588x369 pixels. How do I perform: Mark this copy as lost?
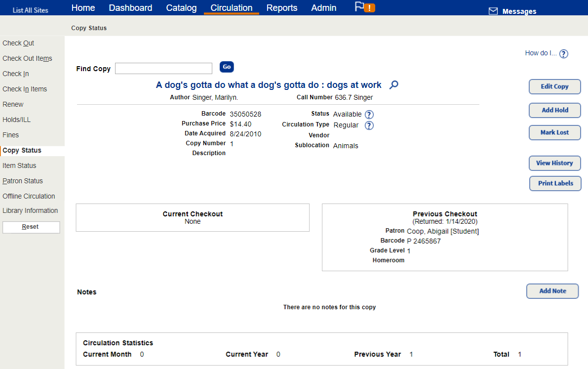pyautogui.click(x=554, y=132)
